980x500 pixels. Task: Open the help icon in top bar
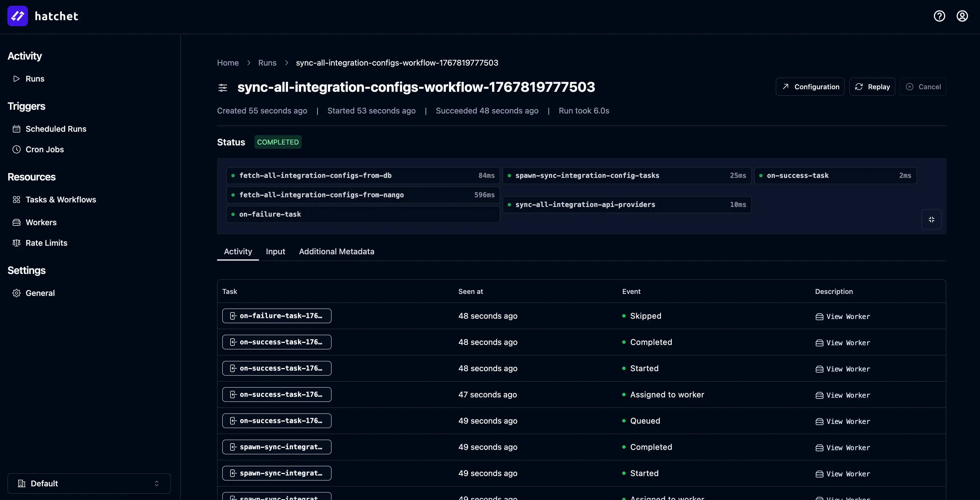point(939,16)
